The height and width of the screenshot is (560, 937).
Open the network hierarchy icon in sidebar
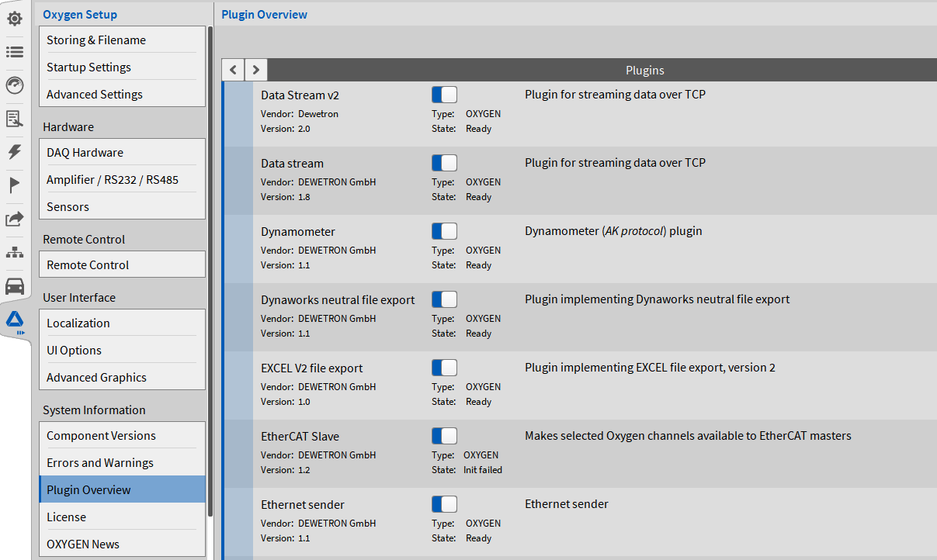(15, 253)
